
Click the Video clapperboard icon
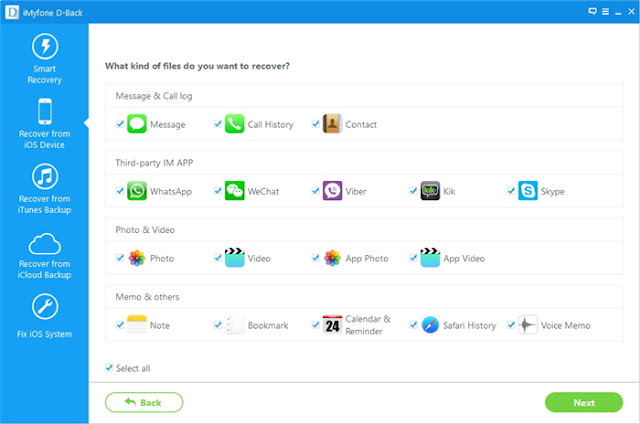tap(234, 258)
